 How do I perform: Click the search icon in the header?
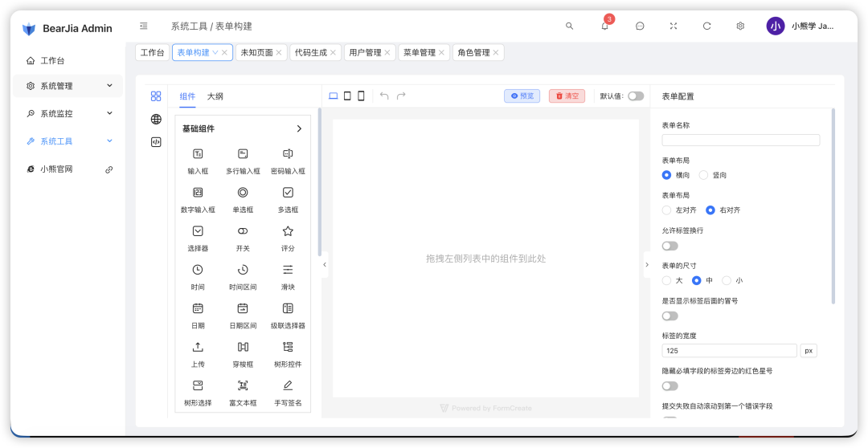[x=569, y=26]
